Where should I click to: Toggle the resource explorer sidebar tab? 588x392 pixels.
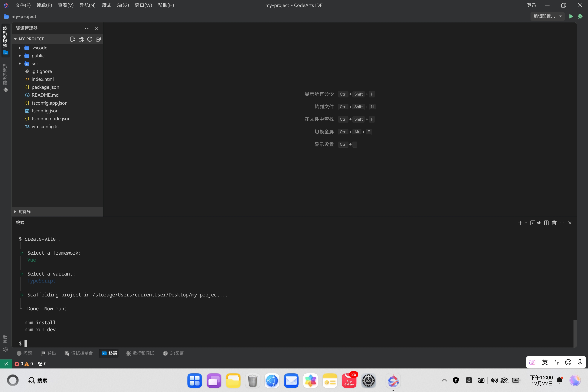(5, 40)
